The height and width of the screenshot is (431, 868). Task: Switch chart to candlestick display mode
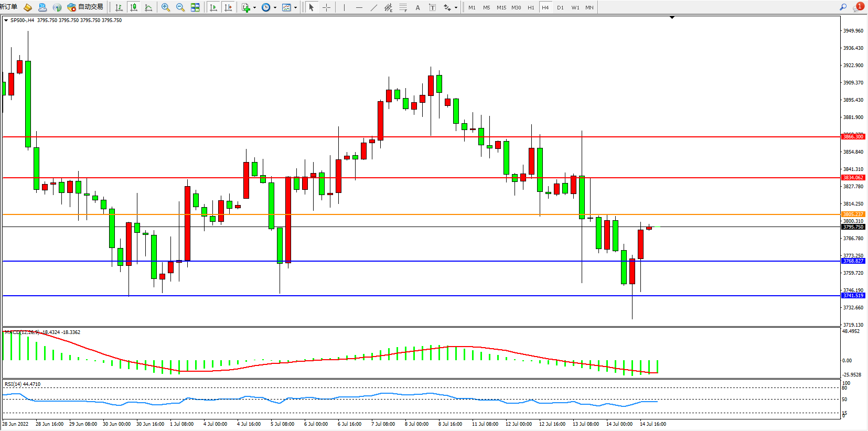(x=134, y=7)
